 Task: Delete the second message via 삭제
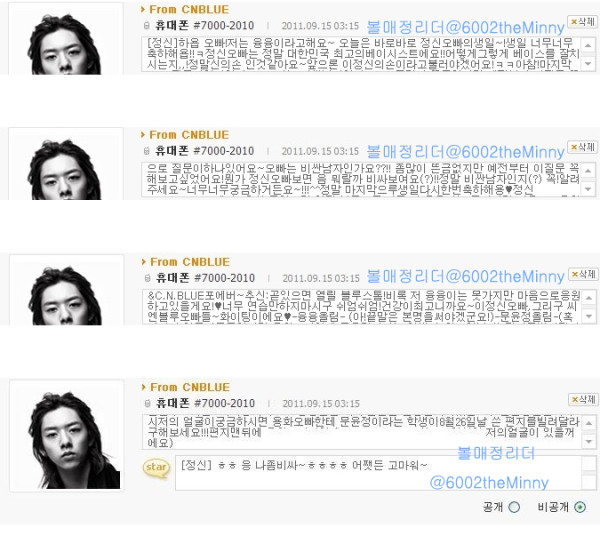[x=582, y=147]
